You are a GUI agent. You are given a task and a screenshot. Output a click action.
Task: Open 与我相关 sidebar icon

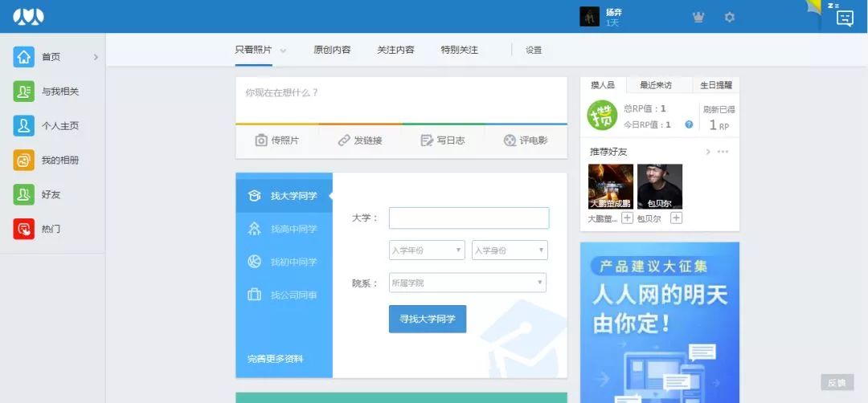(x=24, y=92)
